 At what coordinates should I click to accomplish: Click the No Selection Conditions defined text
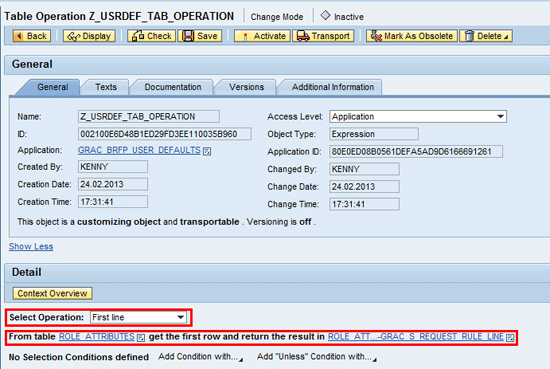point(79,357)
